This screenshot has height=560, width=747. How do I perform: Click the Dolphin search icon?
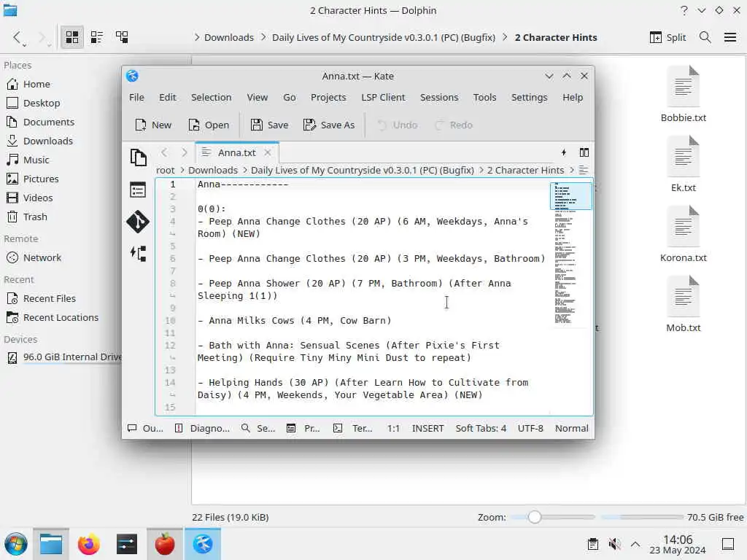pos(705,37)
